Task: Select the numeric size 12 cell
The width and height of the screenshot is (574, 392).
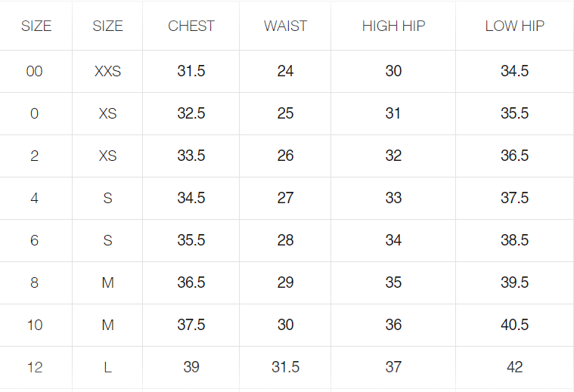Action: pos(35,367)
